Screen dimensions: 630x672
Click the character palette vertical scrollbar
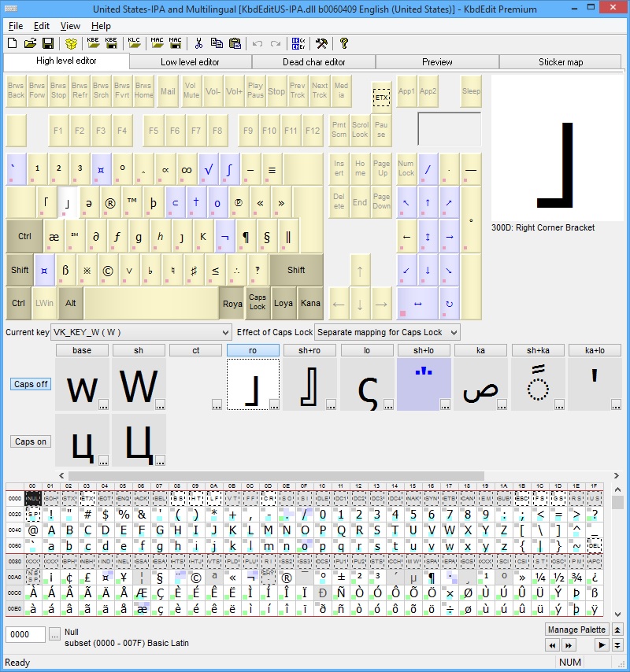617,552
